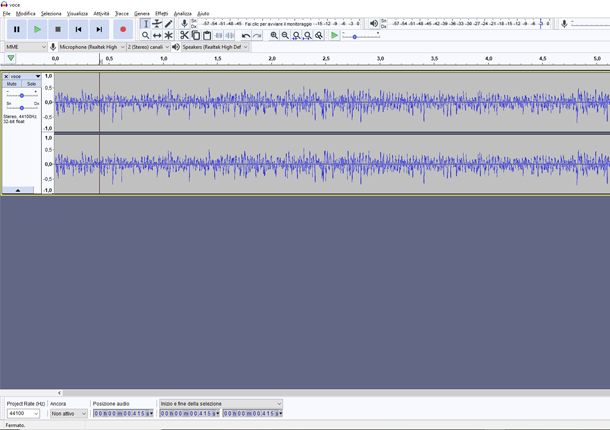Open the voce track name dropdown menu
Viewport: 610px width, 430px height.
click(x=26, y=76)
